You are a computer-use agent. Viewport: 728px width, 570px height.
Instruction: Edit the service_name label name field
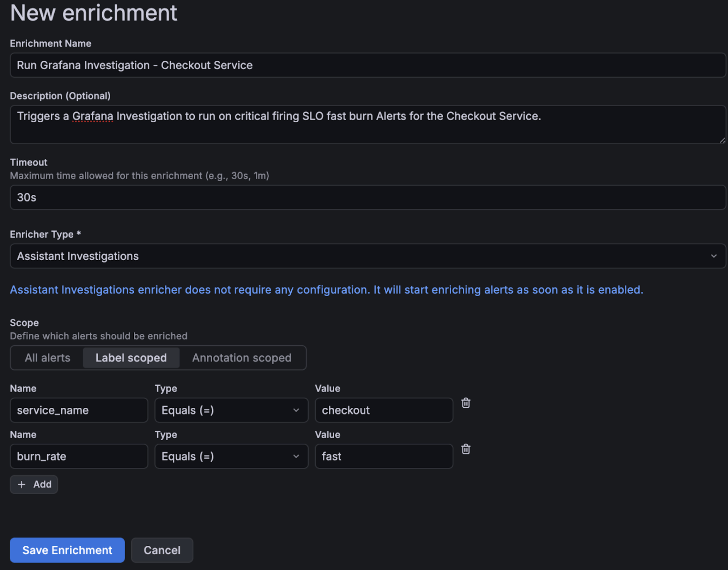tap(79, 410)
